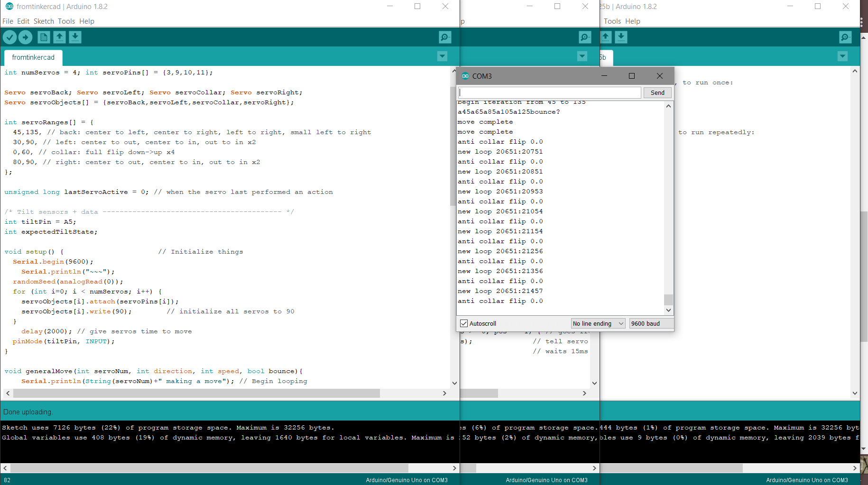Click COM3 output scroll up arrow

(x=668, y=106)
